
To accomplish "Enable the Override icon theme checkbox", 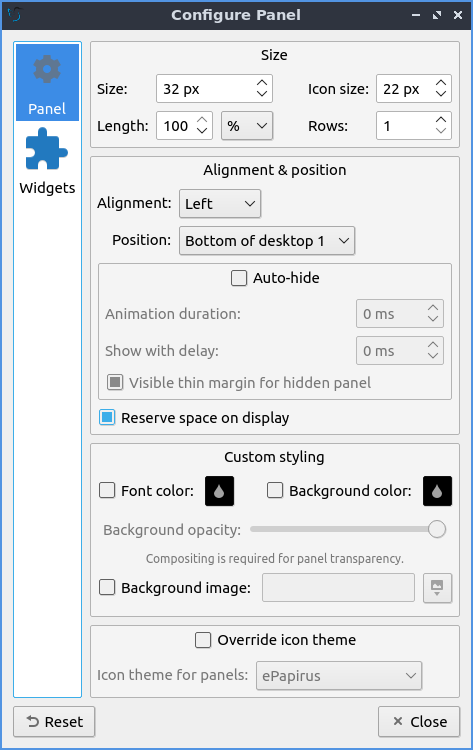I will tap(203, 640).
